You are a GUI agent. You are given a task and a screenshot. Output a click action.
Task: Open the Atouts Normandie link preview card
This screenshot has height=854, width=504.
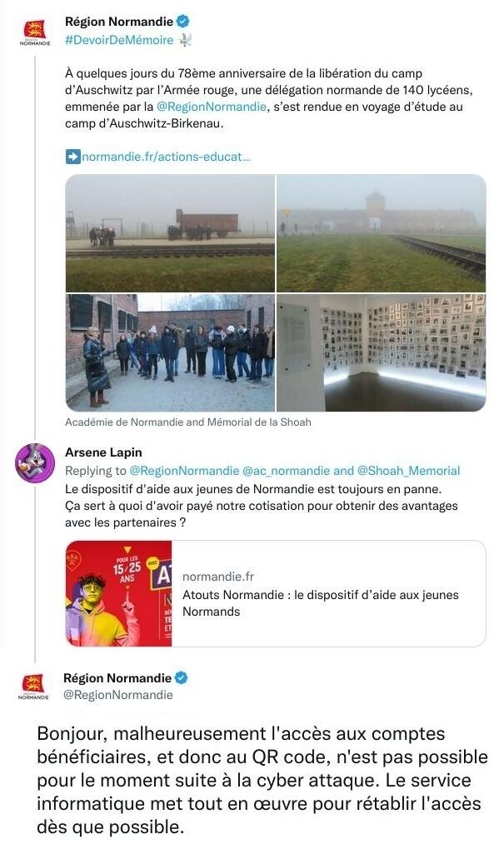[x=276, y=594]
